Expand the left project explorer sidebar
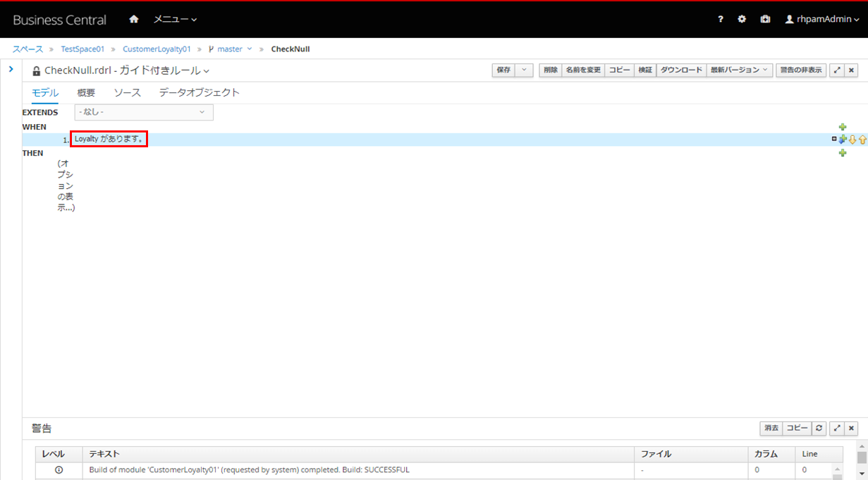868x480 pixels. pyautogui.click(x=11, y=68)
